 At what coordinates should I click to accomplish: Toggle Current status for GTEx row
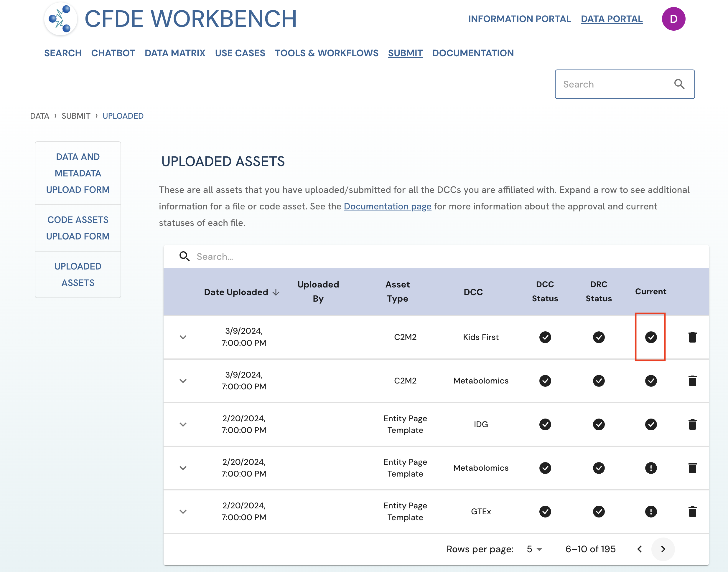[x=650, y=511]
